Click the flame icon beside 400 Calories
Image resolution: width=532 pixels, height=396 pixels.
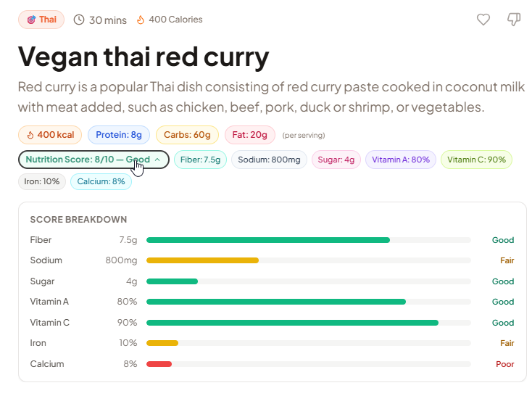[141, 20]
